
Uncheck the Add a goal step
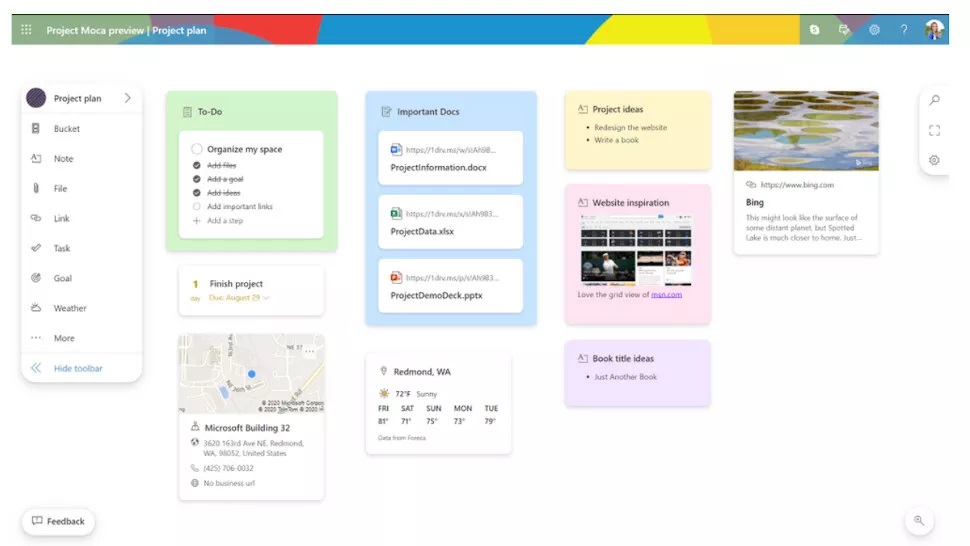197,179
